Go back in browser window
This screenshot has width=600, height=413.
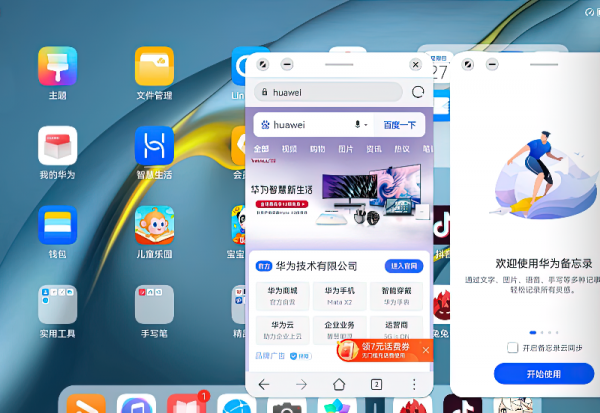pyautogui.click(x=264, y=384)
